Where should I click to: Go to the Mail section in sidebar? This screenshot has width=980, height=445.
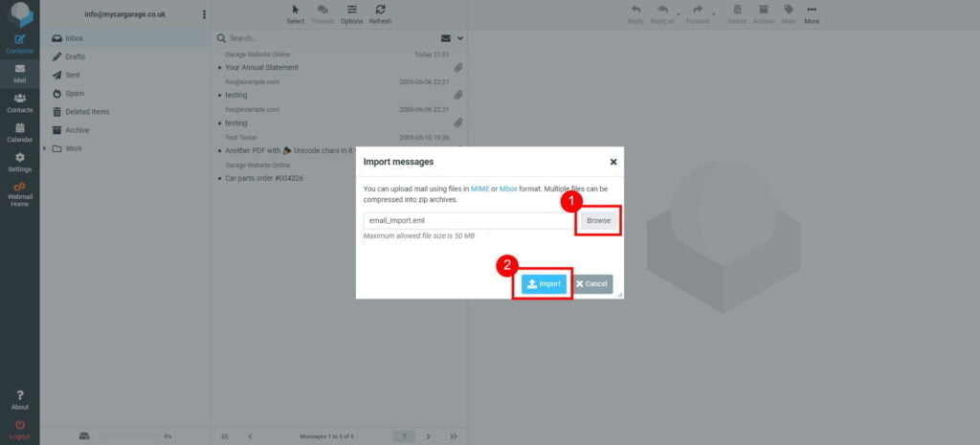coord(19,74)
